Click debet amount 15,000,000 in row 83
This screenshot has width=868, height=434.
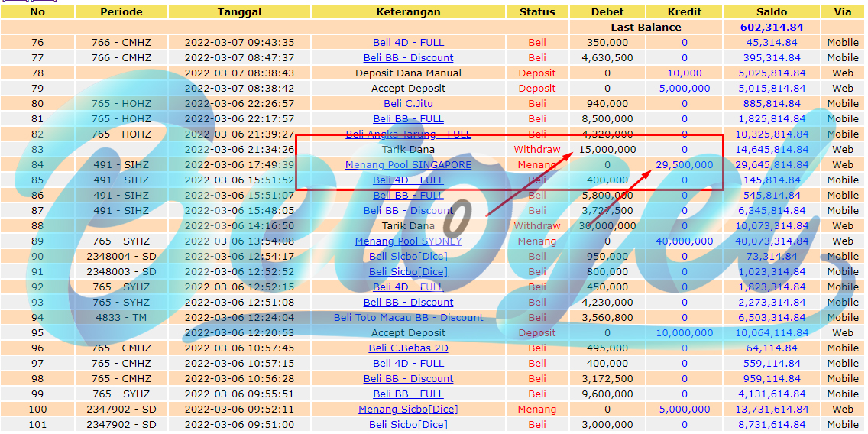607,150
